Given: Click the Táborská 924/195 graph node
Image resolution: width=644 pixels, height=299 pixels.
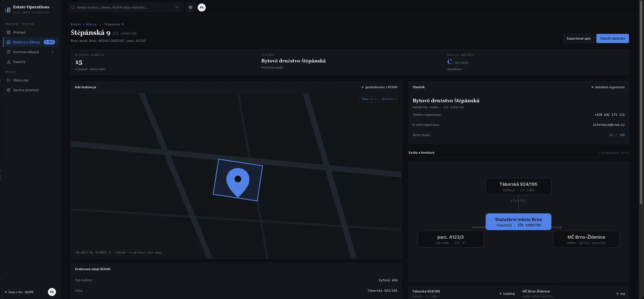Looking at the screenshot, I should click(x=518, y=186).
